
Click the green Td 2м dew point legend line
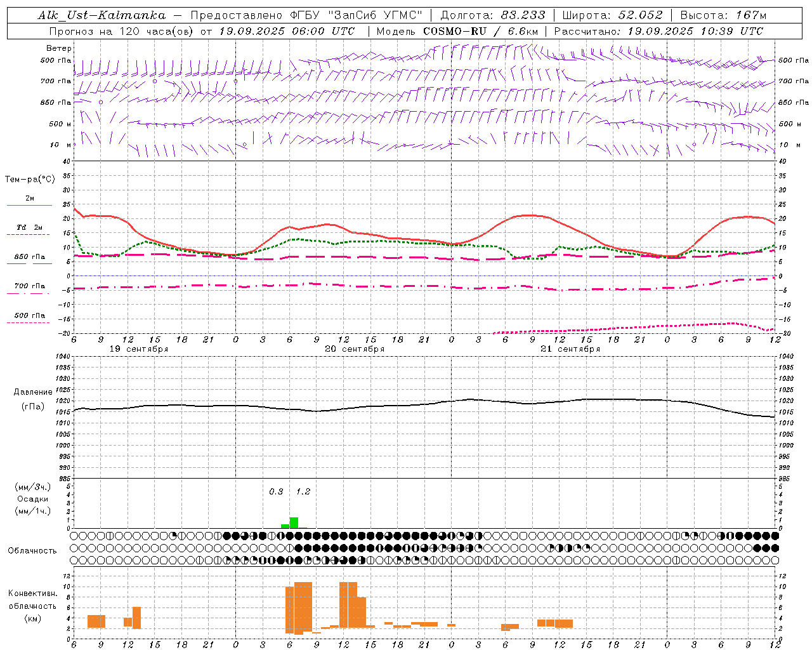(29, 234)
